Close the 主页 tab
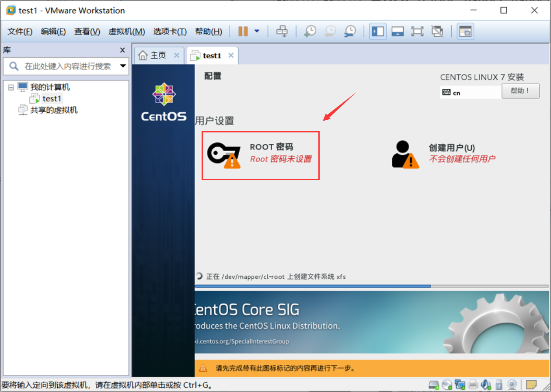Screen dimensions: 551x392 (177, 56)
